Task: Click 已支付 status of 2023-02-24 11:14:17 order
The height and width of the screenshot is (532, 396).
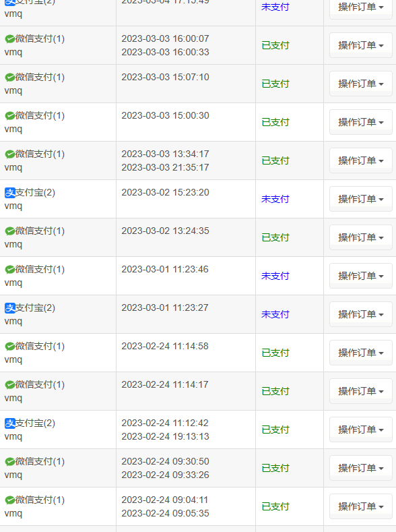Action: pos(275,391)
